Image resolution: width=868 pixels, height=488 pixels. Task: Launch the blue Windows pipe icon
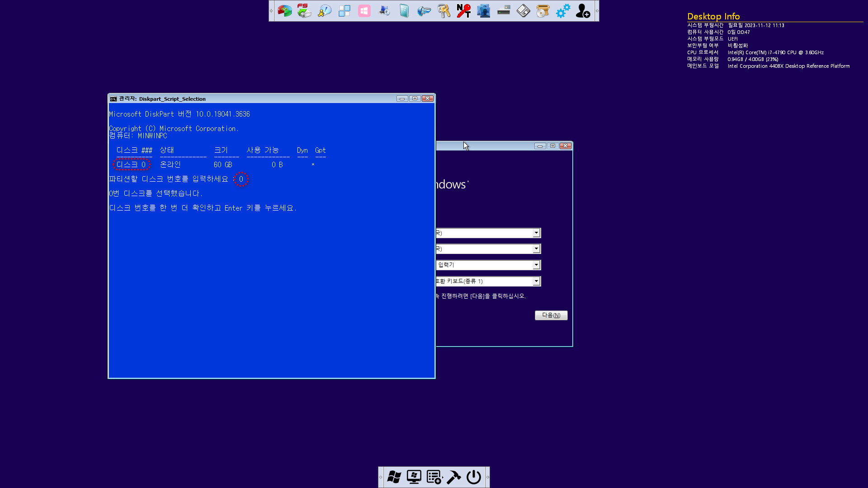(x=424, y=11)
